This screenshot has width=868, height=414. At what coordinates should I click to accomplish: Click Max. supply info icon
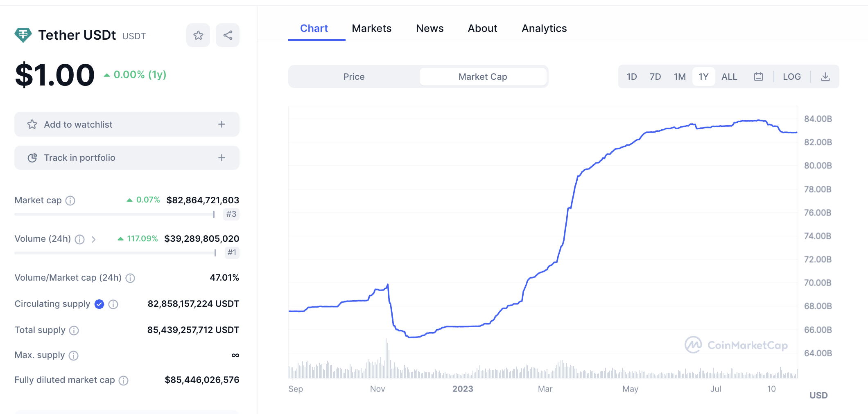pos(73,355)
